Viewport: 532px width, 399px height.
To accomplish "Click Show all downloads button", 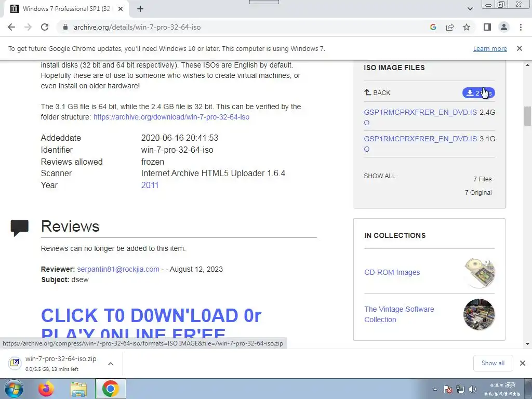I will click(493, 363).
